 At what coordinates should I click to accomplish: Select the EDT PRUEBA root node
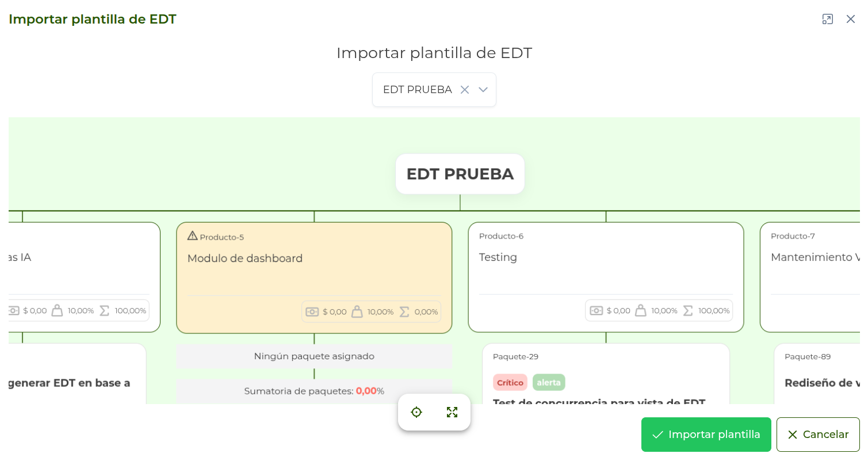(x=460, y=174)
